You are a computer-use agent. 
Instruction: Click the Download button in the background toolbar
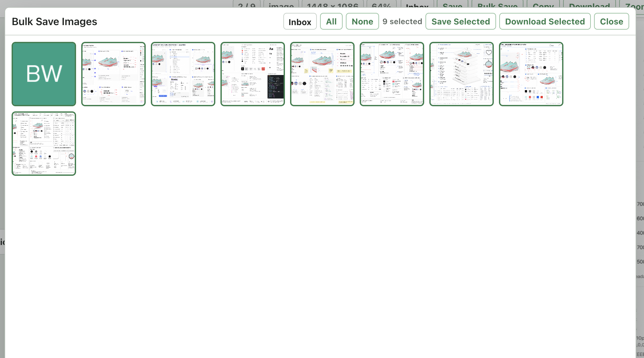[589, 5]
